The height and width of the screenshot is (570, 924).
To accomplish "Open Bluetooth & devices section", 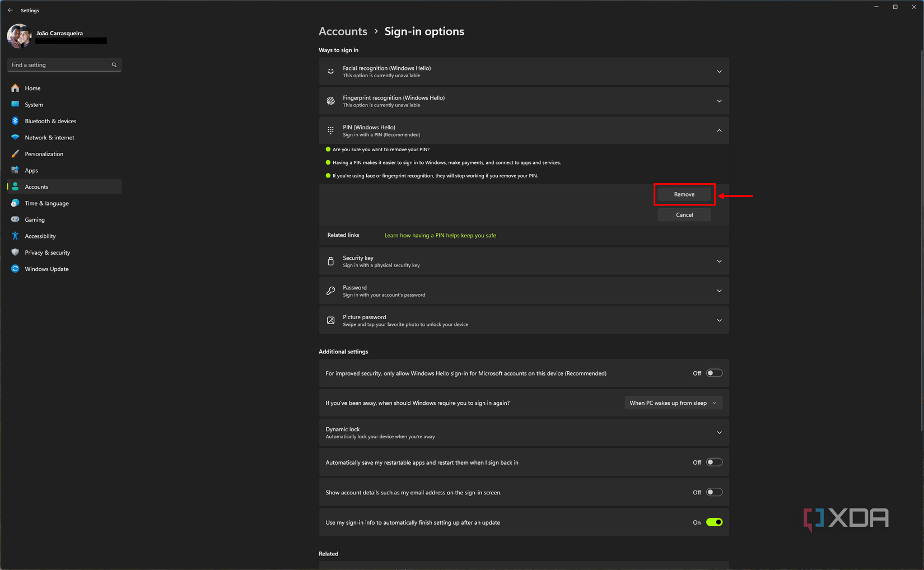I will pyautogui.click(x=64, y=121).
